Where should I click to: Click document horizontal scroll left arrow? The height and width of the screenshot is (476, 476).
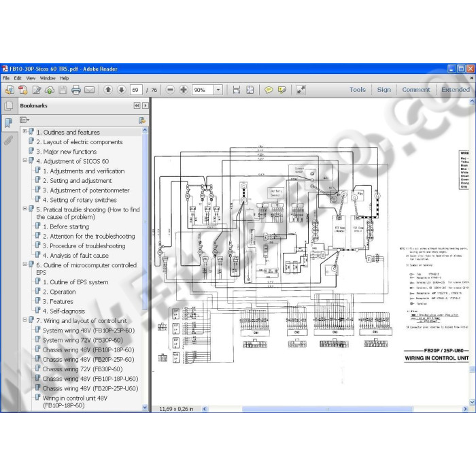click(205, 409)
